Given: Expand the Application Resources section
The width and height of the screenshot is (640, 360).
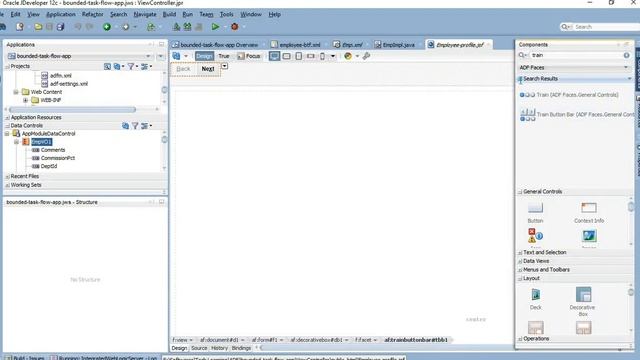Looking at the screenshot, I should 7,118.
